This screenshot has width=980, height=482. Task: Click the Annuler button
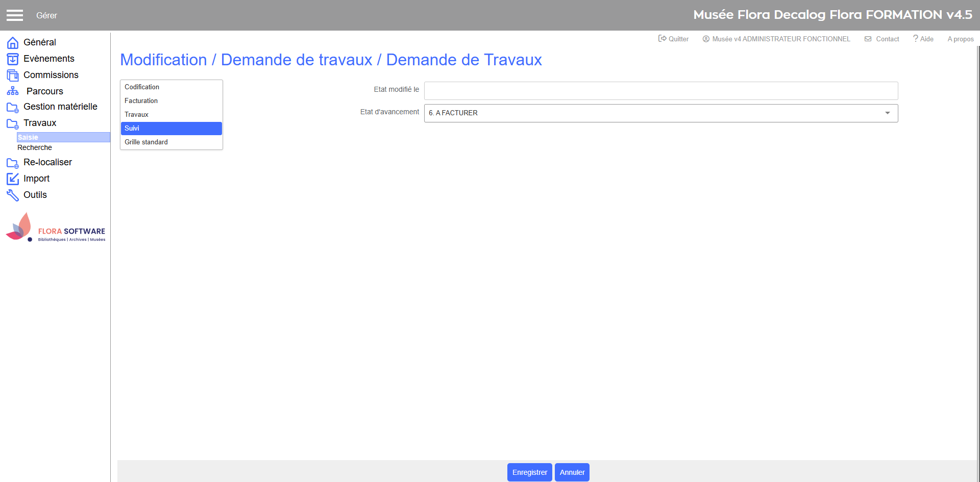click(572, 472)
